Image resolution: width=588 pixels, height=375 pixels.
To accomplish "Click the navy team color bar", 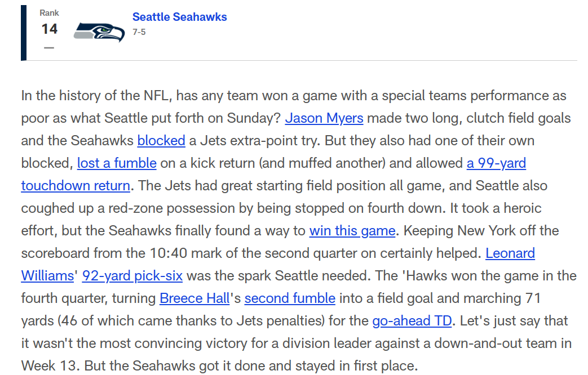I will click(x=24, y=33).
